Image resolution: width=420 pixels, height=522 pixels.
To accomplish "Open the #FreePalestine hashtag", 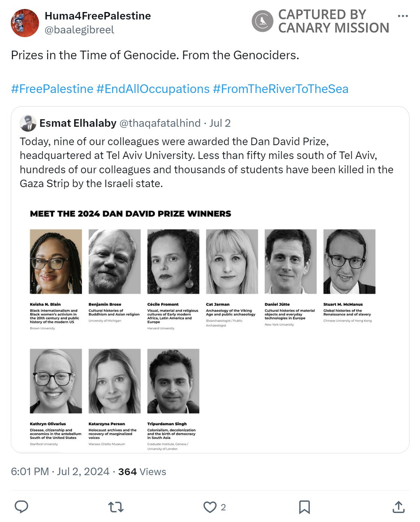I will click(x=52, y=89).
